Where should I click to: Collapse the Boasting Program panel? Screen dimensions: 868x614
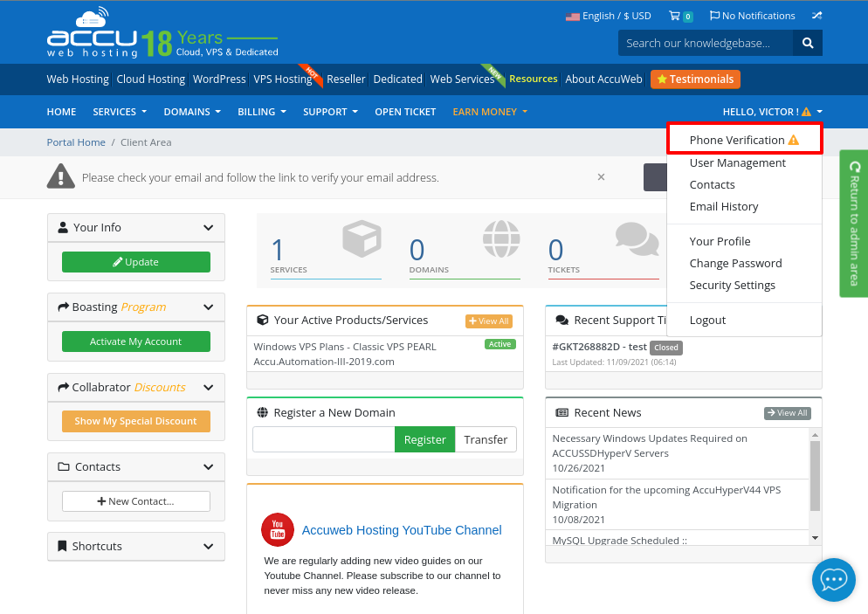208,307
